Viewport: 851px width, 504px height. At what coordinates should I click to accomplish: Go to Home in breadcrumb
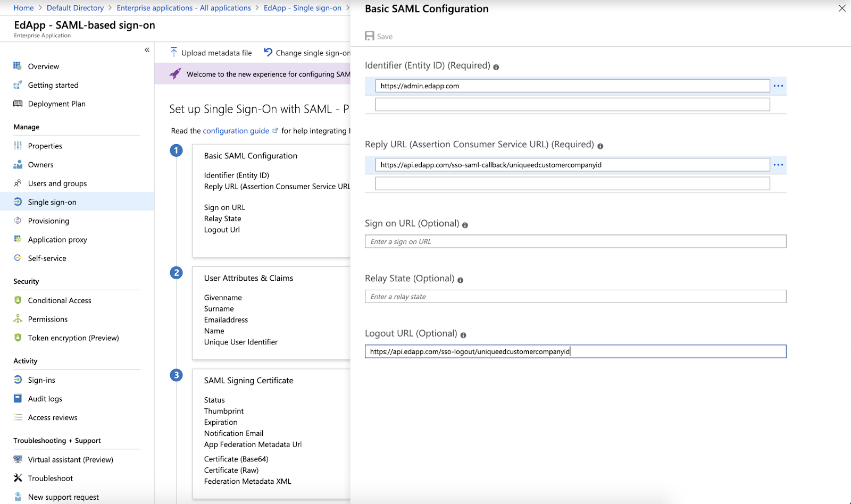click(23, 8)
